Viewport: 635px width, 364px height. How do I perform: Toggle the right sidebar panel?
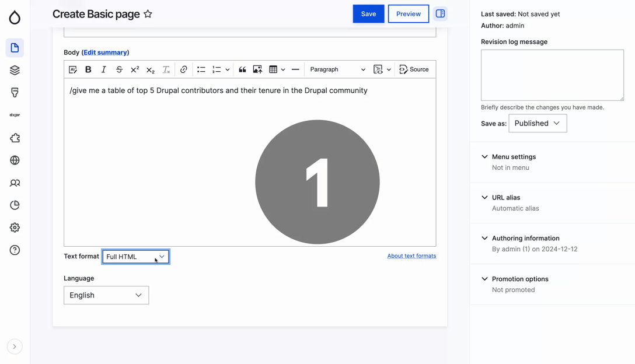pos(440,14)
